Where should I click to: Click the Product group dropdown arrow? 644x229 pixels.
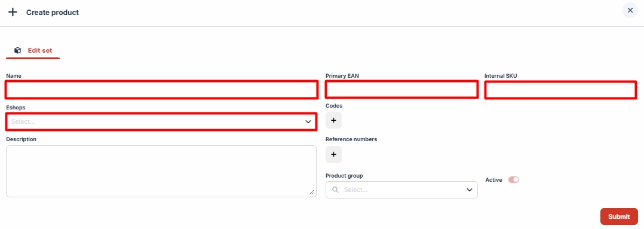point(470,190)
